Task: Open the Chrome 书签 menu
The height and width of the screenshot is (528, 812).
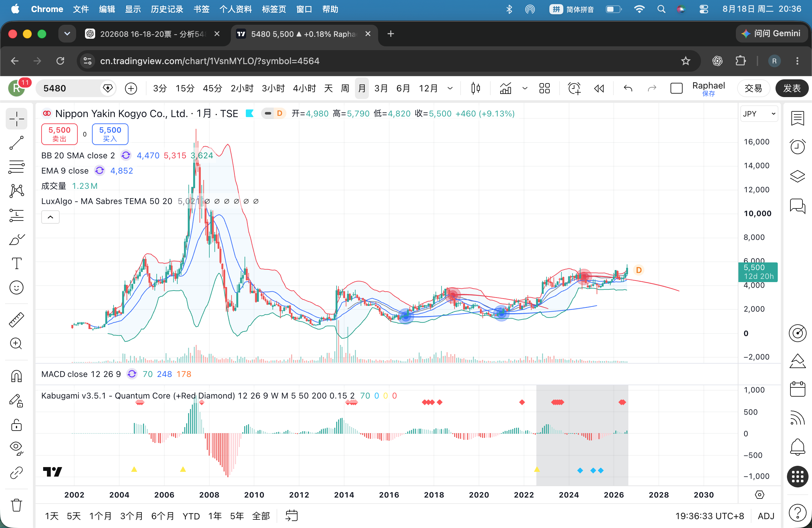Action: [201, 9]
